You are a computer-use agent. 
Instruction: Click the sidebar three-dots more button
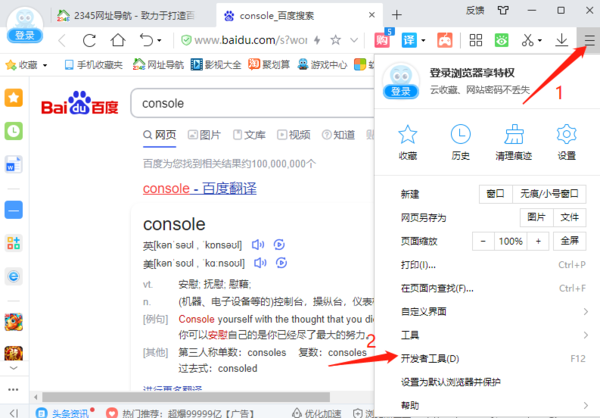(x=13, y=390)
